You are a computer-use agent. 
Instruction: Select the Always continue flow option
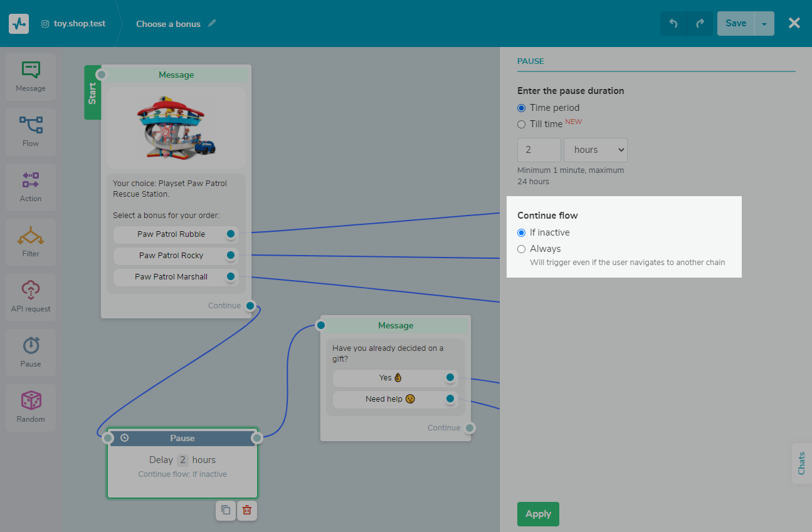[522, 249]
